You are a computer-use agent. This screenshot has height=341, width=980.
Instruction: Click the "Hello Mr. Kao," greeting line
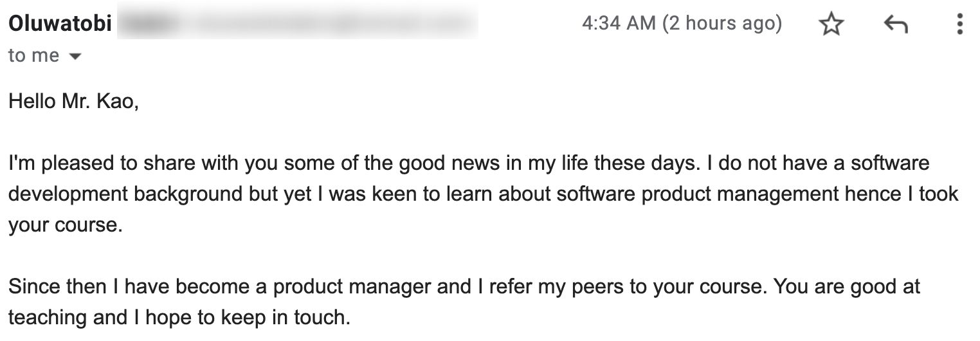[73, 102]
